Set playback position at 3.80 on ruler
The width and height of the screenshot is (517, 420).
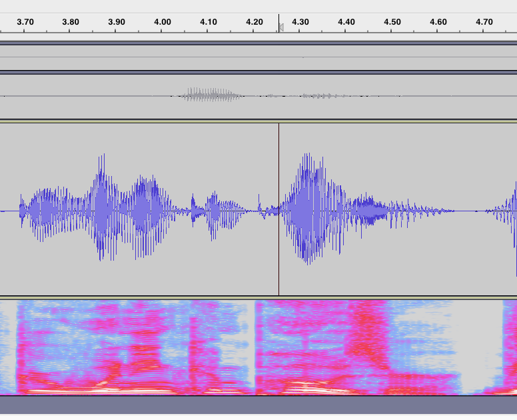(71, 22)
